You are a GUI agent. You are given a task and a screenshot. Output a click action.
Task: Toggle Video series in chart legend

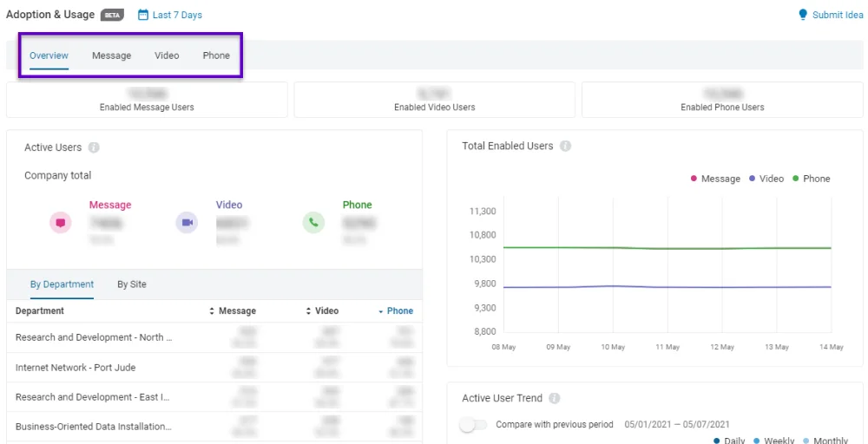click(x=766, y=179)
